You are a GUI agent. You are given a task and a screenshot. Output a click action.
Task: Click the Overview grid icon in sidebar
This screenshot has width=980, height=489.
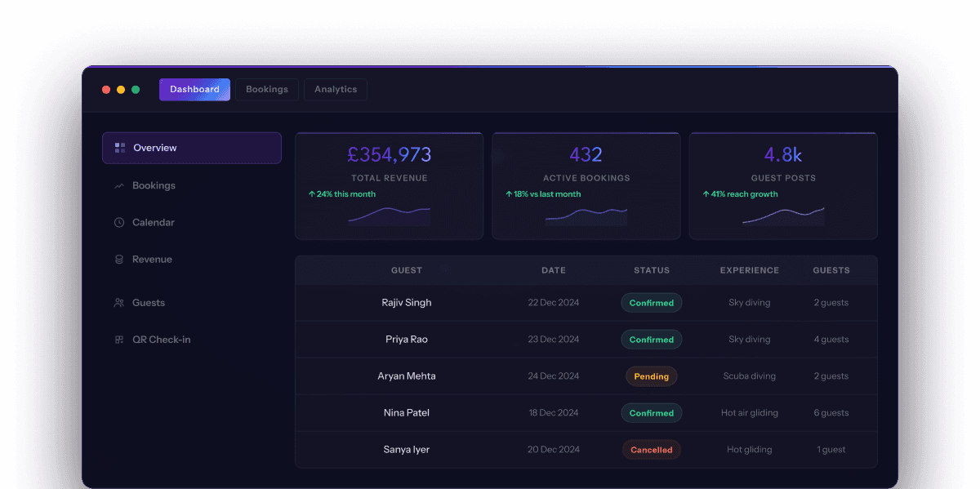[x=120, y=148]
